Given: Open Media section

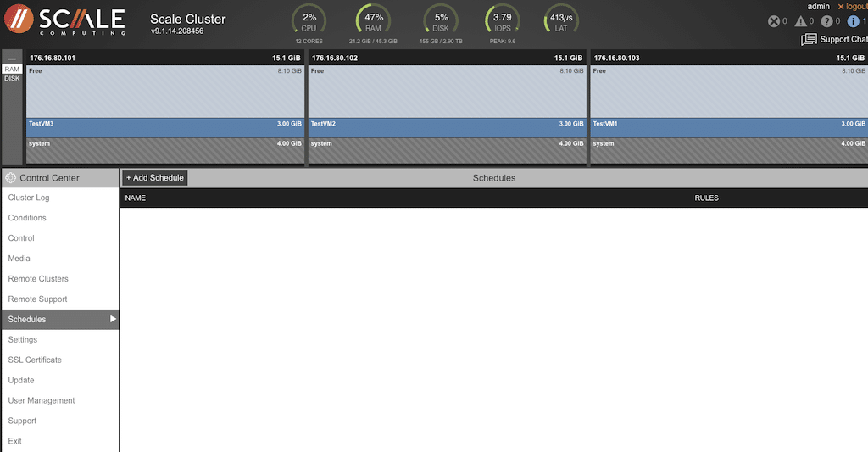Looking at the screenshot, I should (x=60, y=259).
